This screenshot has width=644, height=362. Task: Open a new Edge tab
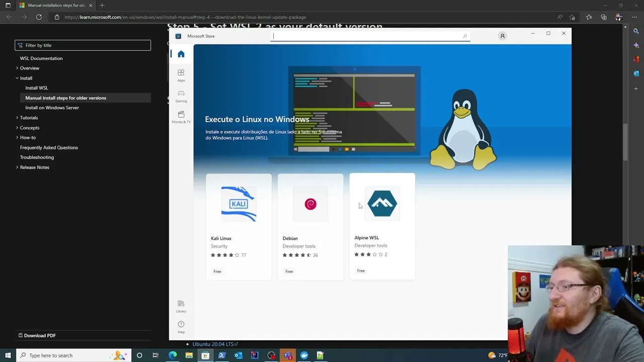click(102, 5)
